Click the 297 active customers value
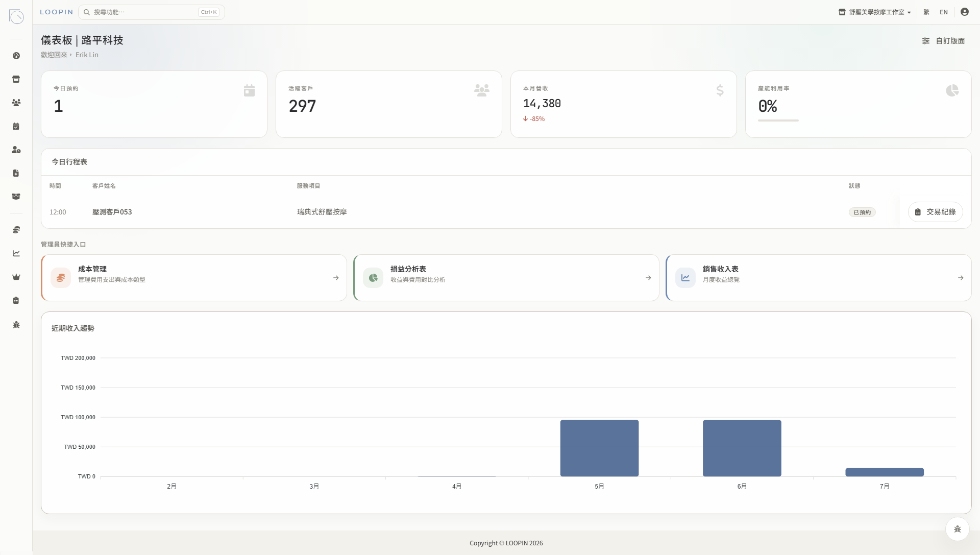Screen dimensions: 980x555 click(302, 106)
